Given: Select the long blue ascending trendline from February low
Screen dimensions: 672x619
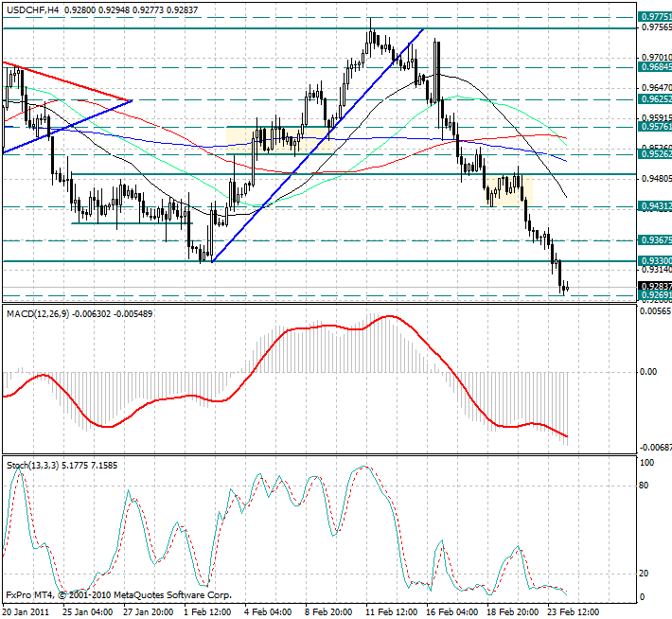Looking at the screenshot, I should pyautogui.click(x=318, y=146).
